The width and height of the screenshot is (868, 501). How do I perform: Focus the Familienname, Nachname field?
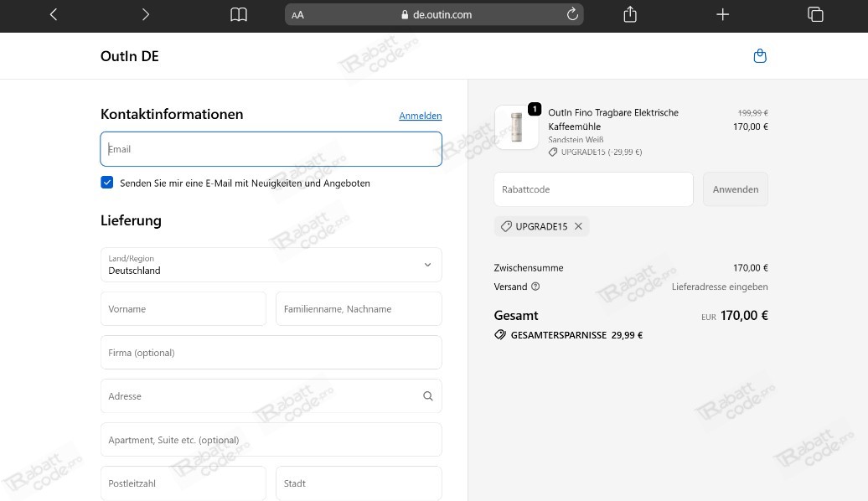pyautogui.click(x=359, y=309)
